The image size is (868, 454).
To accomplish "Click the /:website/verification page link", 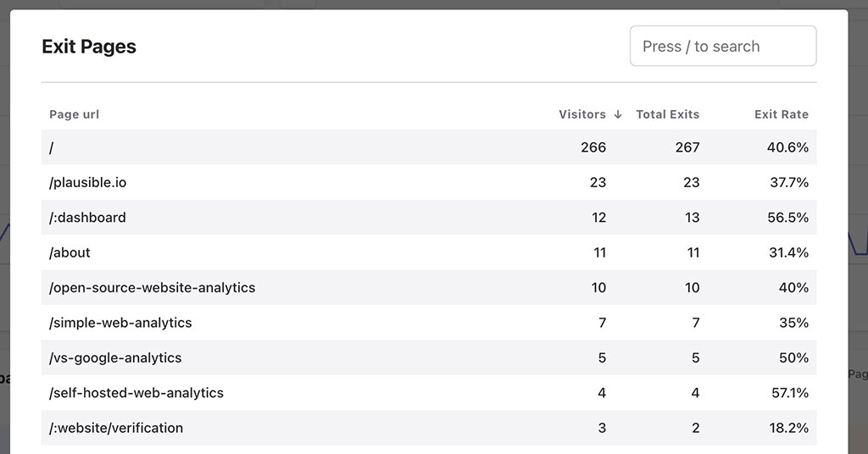I will [x=116, y=428].
